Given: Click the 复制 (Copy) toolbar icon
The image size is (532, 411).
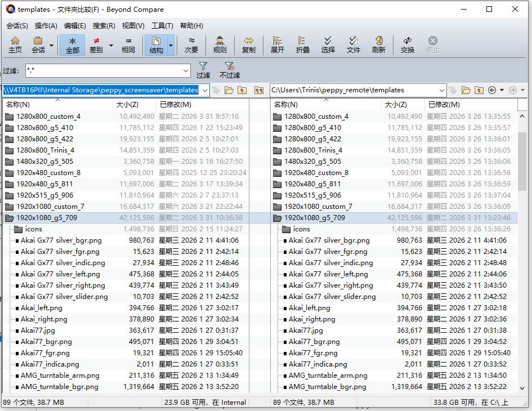Looking at the screenshot, I should click(248, 44).
